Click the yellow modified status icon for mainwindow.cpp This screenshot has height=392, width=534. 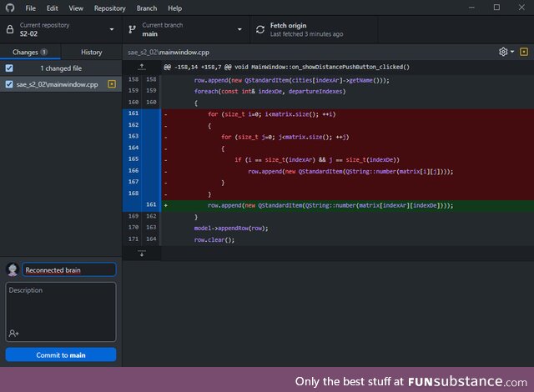click(x=112, y=84)
